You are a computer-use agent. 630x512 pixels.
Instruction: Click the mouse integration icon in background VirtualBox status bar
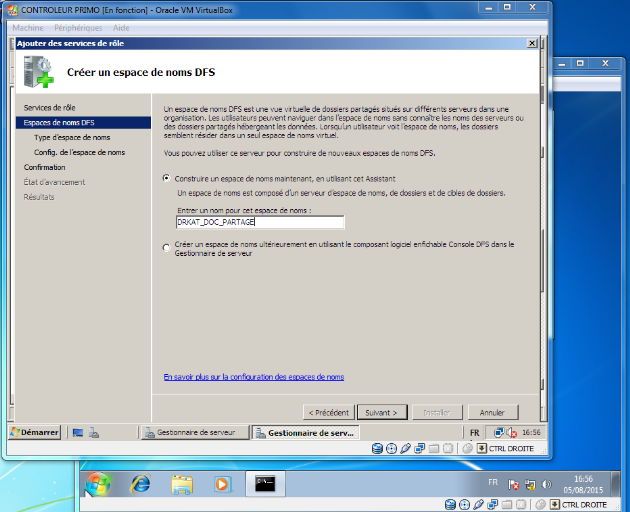(540, 505)
